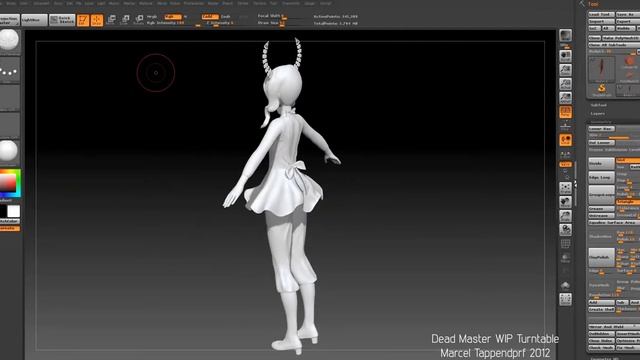Toggle Draw mode button

point(97,20)
